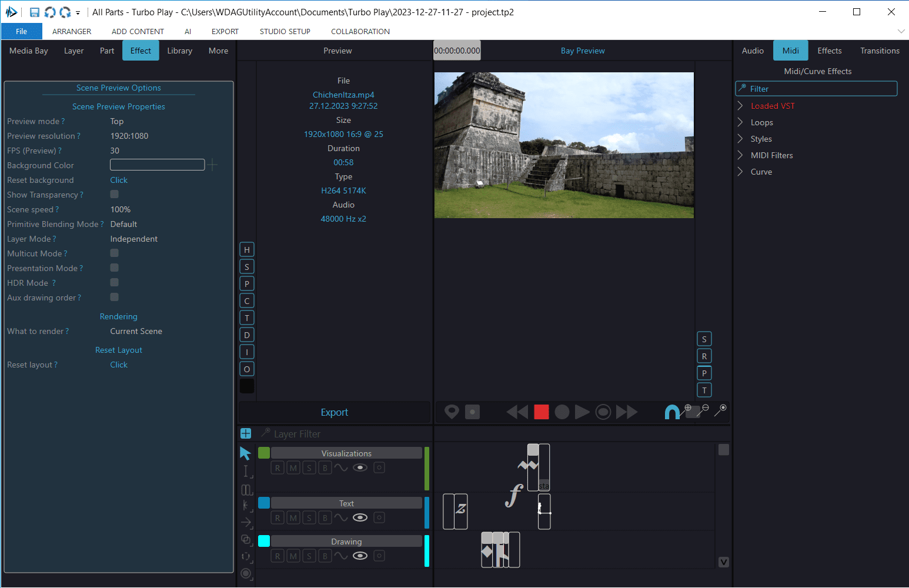The height and width of the screenshot is (588, 909).
Task: Open the Preview mode value Top
Action: pos(117,121)
